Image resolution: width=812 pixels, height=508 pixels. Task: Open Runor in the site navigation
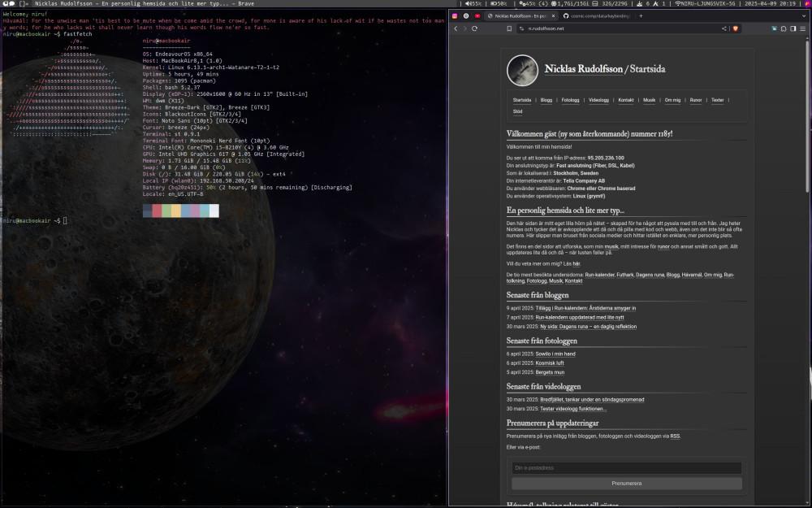point(696,100)
